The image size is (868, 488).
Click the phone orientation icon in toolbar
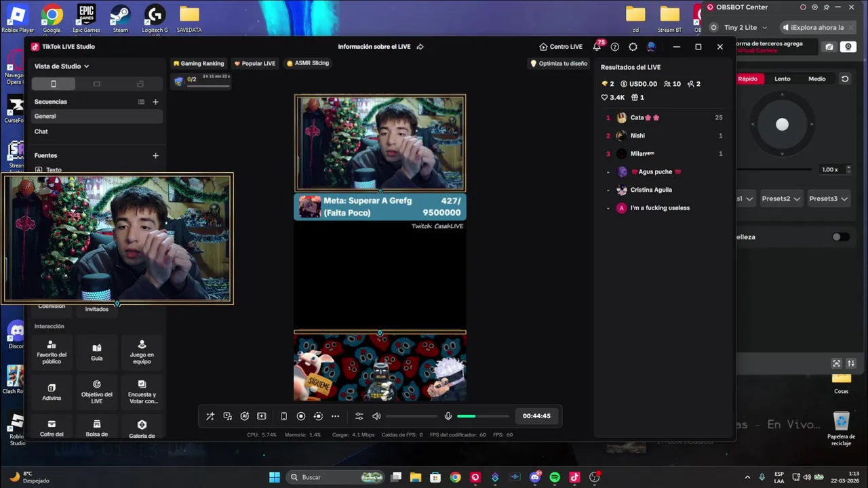tap(284, 416)
